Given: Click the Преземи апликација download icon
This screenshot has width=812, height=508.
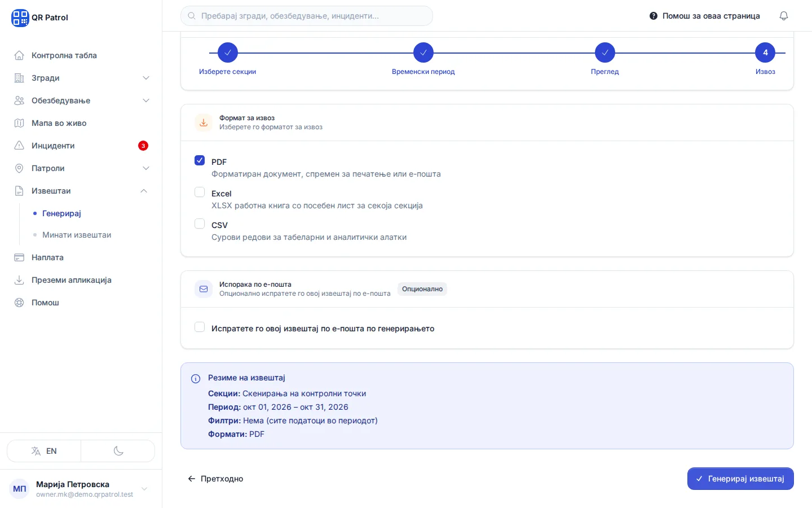Looking at the screenshot, I should point(19,280).
